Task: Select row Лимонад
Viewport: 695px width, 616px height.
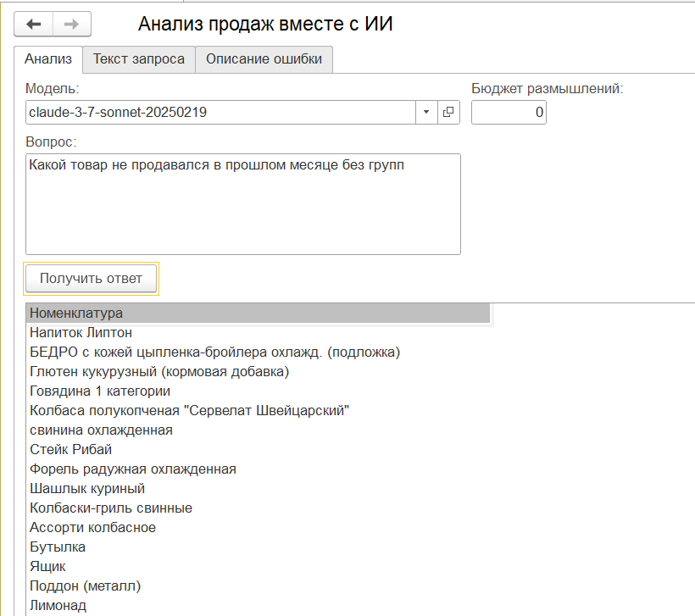Action: pos(258,605)
